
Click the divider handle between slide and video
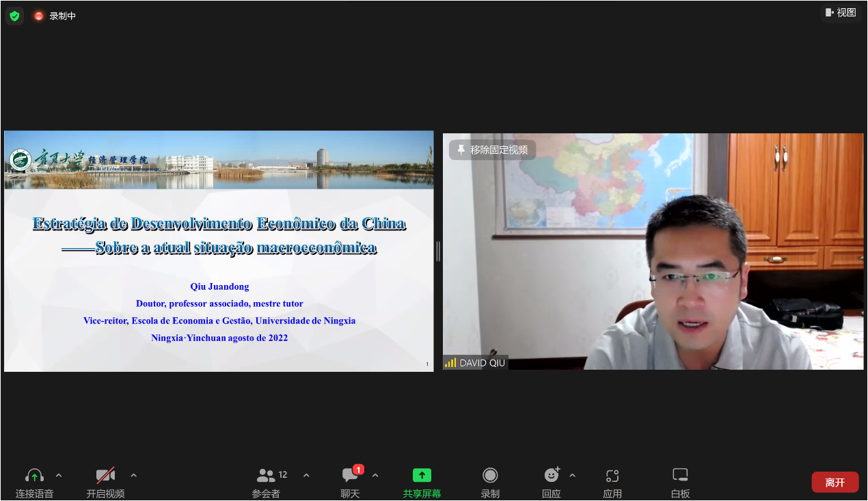[x=438, y=252]
